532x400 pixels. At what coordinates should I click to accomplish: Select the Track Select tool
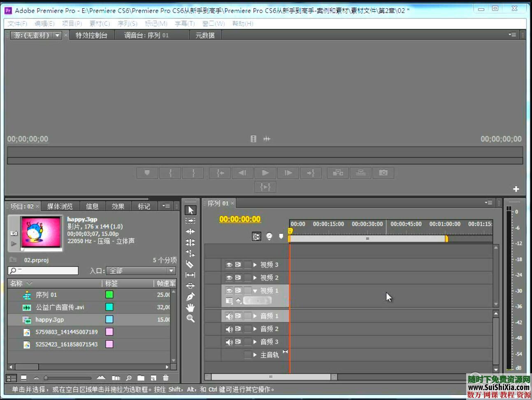[190, 221]
